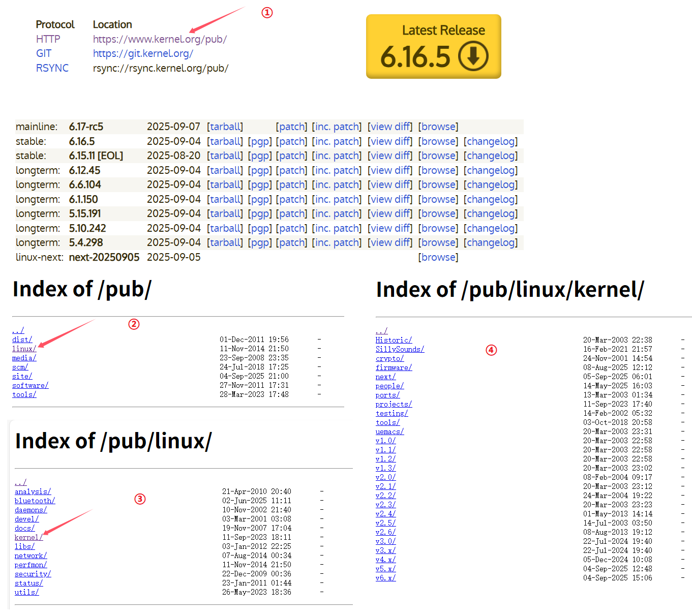Open media/ directory in /pub/ index
This screenshot has height=616, width=692.
[x=24, y=358]
